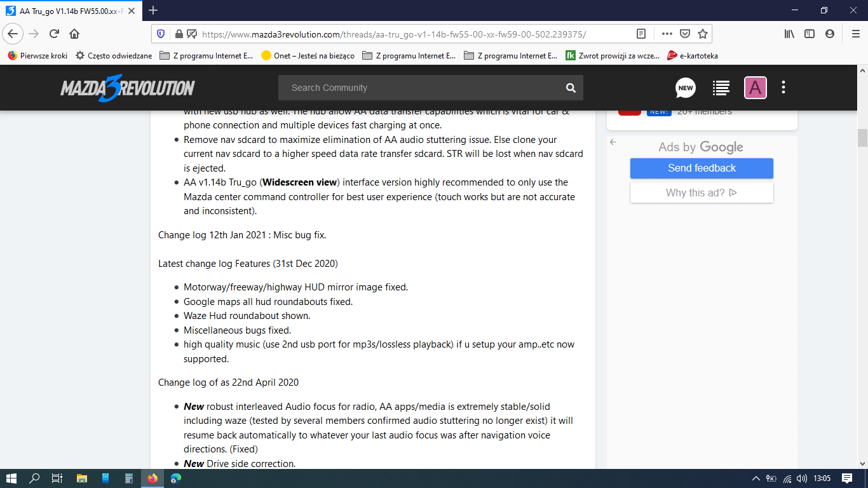This screenshot has height=488, width=868.
Task: Open the Onet bookmark
Action: 308,55
